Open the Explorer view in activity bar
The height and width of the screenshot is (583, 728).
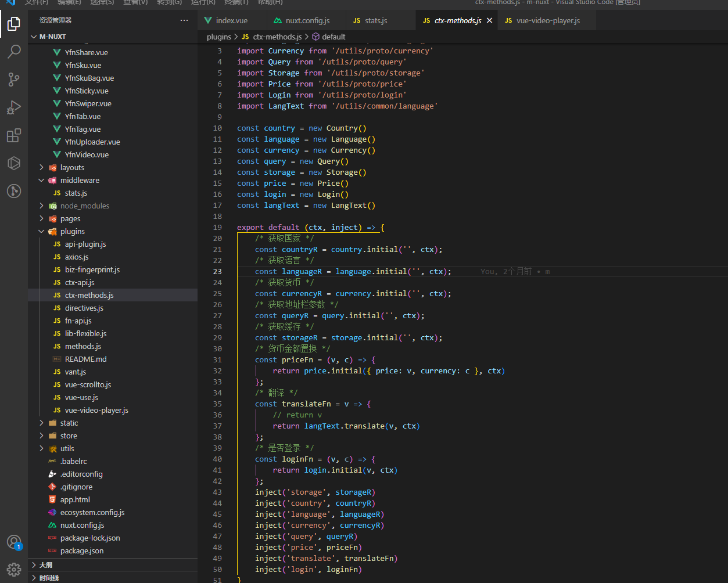pos(14,24)
